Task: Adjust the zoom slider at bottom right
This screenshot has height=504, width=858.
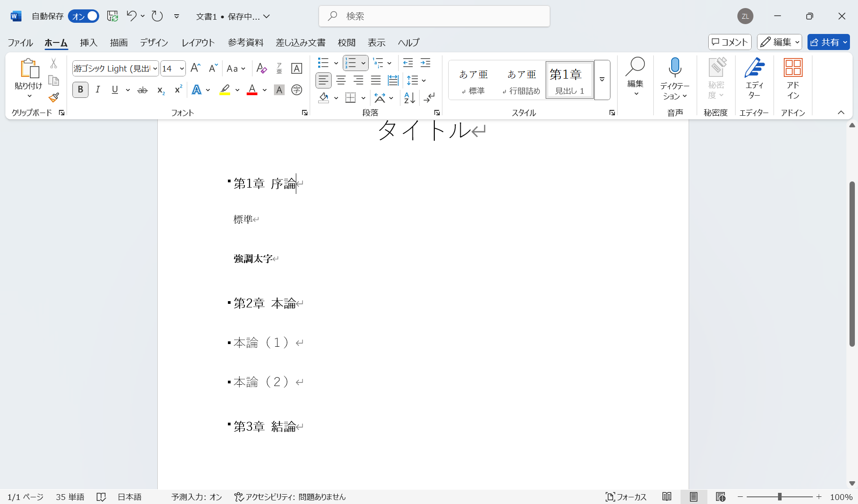Action: pos(780,496)
